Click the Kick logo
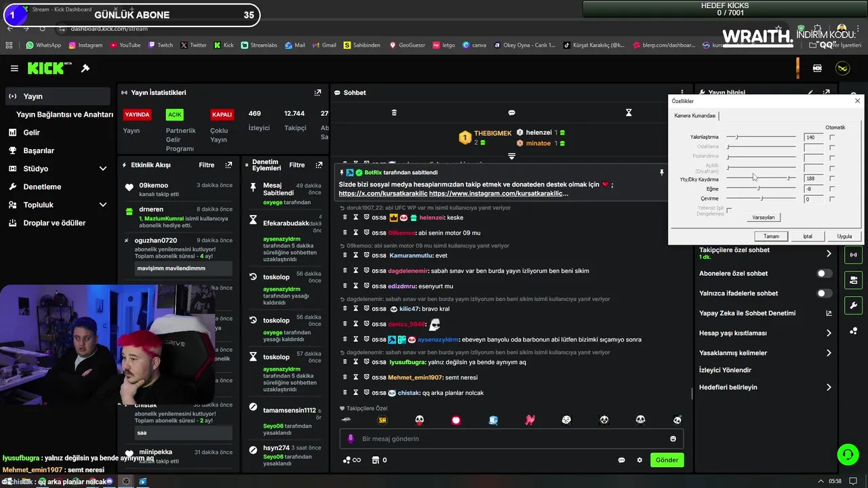This screenshot has height=488, width=868. [49, 68]
